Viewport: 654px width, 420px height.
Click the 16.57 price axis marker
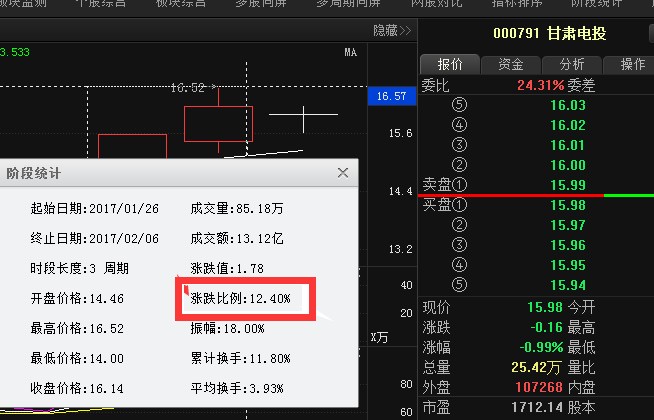tap(392, 96)
